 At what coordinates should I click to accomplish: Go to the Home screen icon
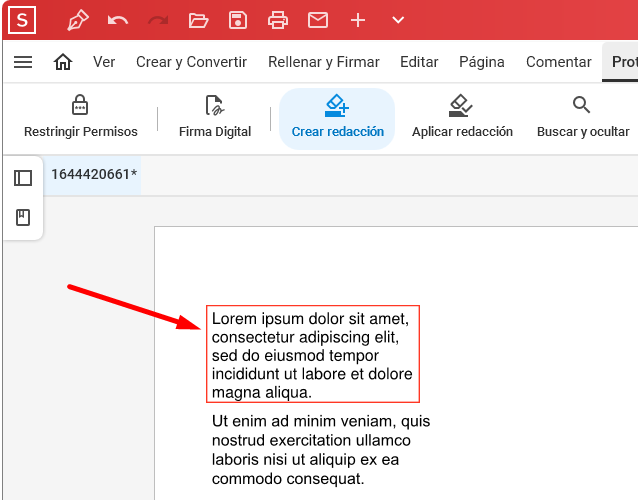coord(63,62)
